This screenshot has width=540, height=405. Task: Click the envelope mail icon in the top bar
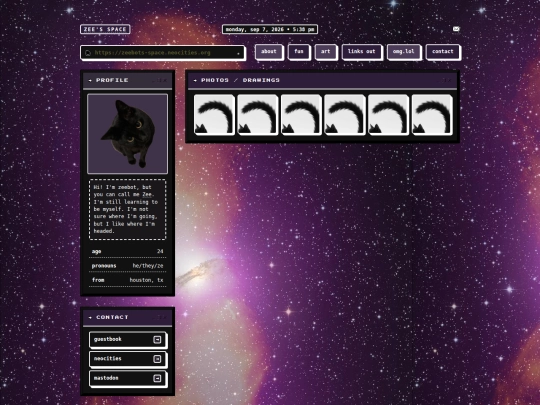coord(456,29)
